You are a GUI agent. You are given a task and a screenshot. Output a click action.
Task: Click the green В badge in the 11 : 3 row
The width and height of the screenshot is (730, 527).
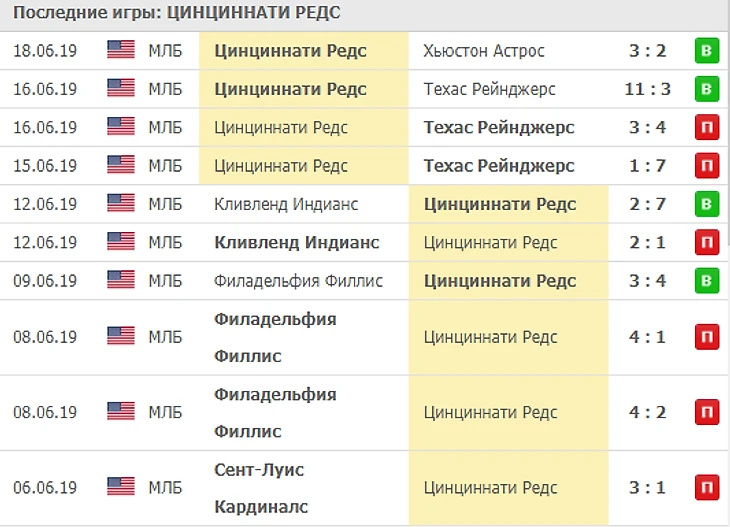point(707,88)
